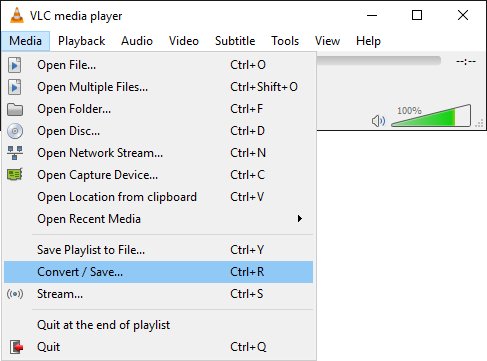This screenshot has height=361, width=487.
Task: Expand the Open Recent Media submenu arrow
Action: tap(300, 219)
